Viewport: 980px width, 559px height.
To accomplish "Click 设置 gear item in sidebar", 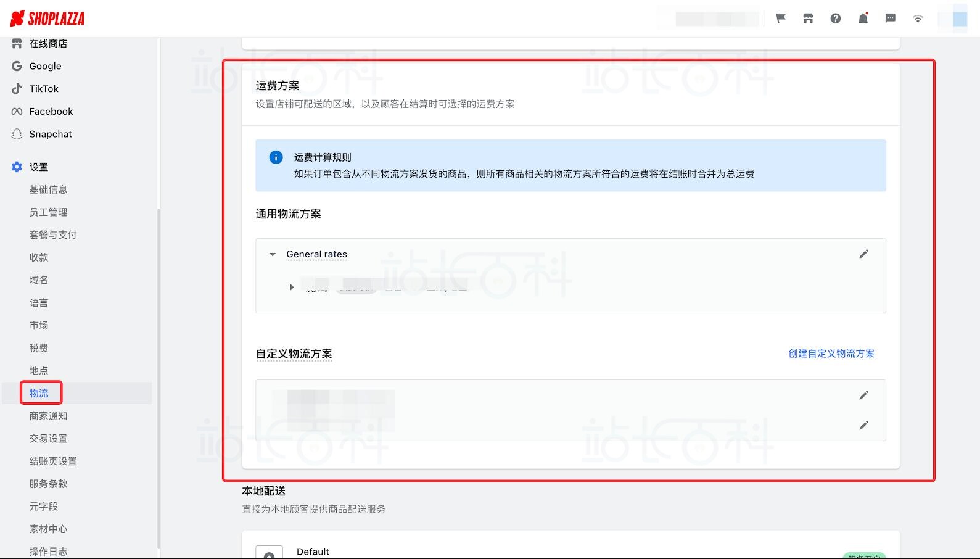I will (x=38, y=167).
